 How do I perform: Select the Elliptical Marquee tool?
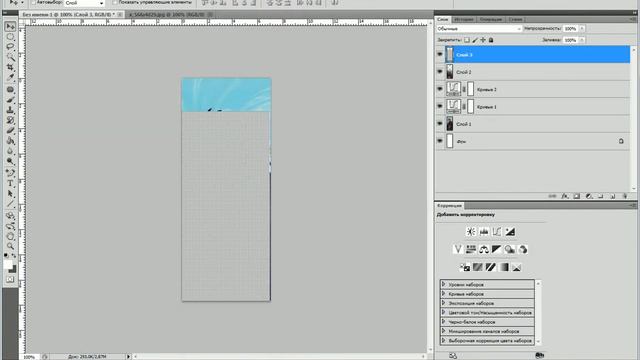(x=11, y=37)
